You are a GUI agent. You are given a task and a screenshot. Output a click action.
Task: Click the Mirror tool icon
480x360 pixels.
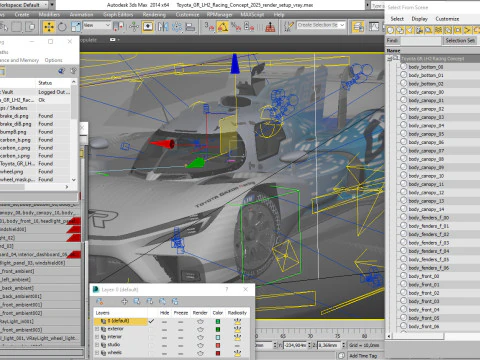pos(163,27)
